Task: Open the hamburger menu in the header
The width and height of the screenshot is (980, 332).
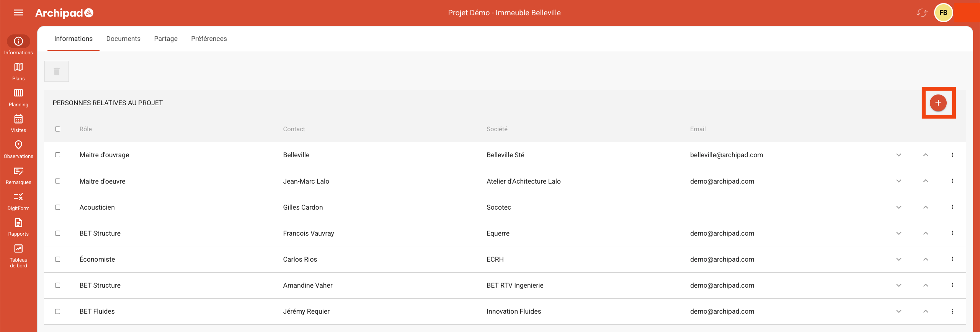Action: coord(18,13)
